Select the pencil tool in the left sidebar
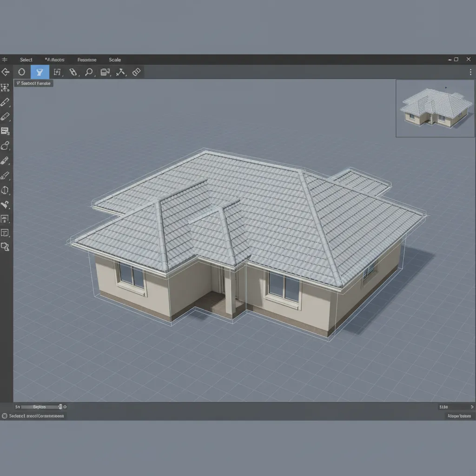The width and height of the screenshot is (476, 476). pyautogui.click(x=5, y=102)
